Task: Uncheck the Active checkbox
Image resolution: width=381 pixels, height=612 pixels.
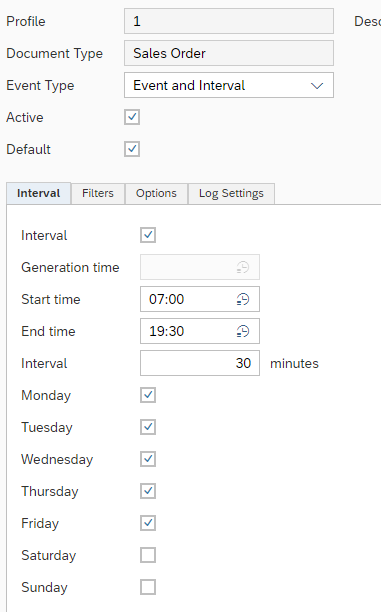Action: tap(132, 117)
